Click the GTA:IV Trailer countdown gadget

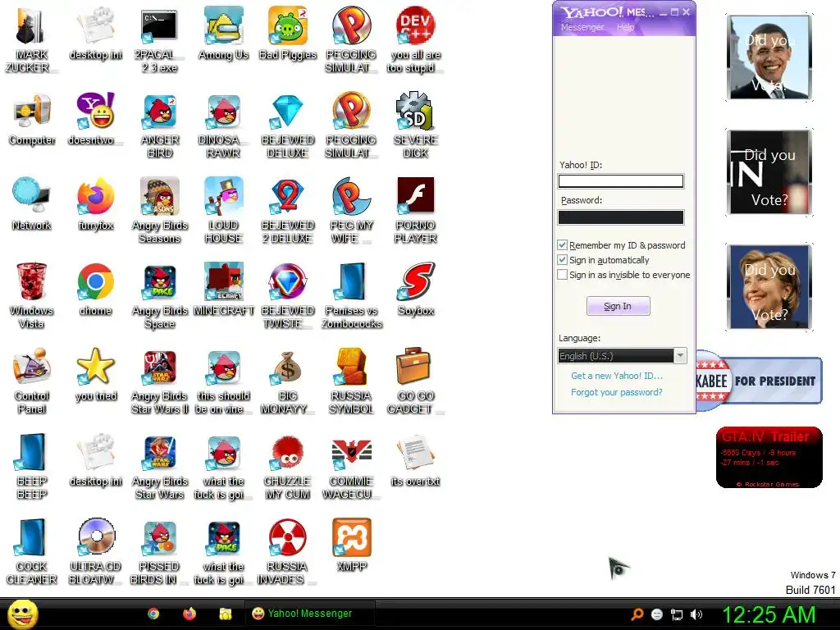(769, 457)
